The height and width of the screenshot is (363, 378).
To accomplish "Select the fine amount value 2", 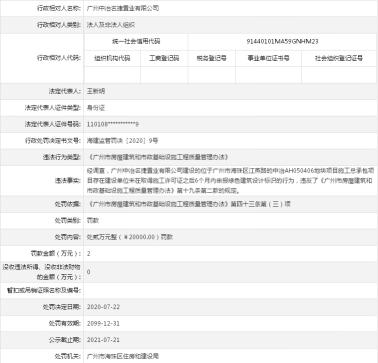I will pyautogui.click(x=89, y=253).
